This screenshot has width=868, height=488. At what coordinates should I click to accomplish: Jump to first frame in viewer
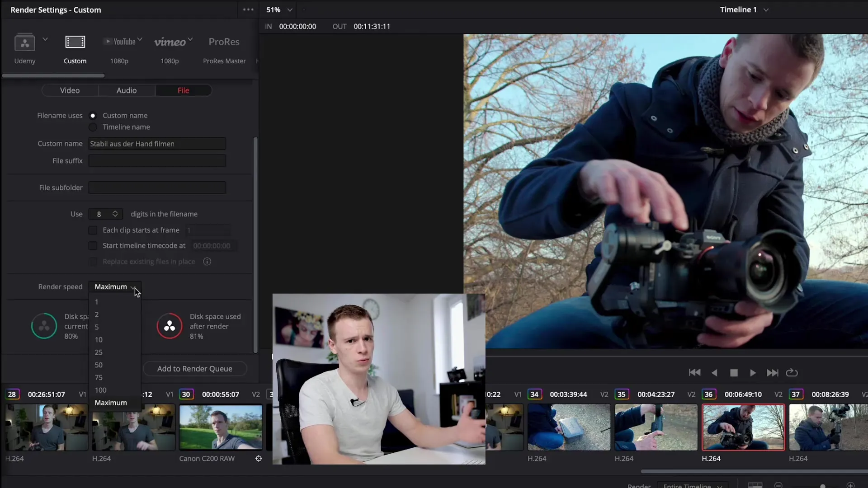click(694, 373)
